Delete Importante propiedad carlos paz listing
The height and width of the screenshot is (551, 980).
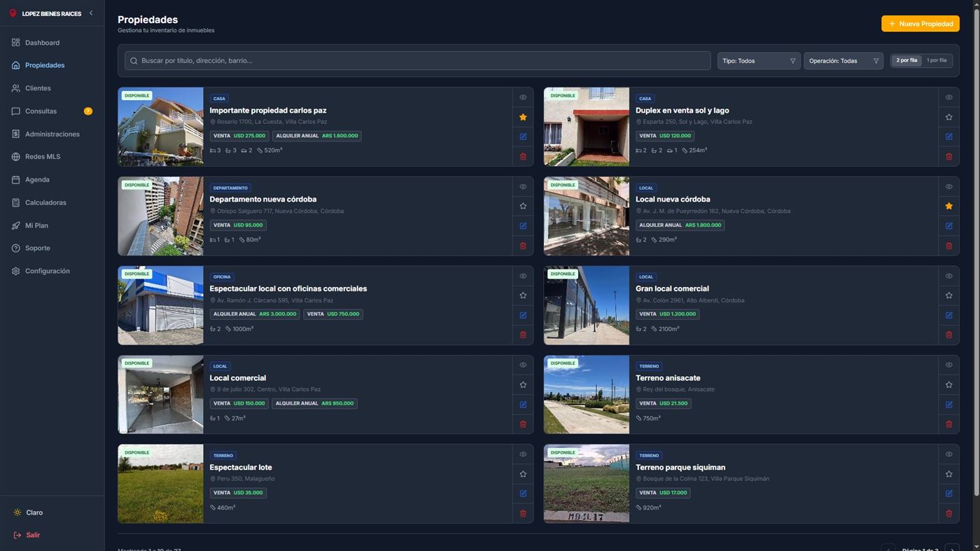pos(523,156)
